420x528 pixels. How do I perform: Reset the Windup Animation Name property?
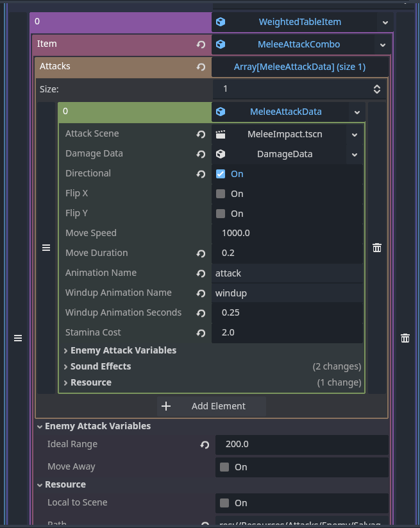point(201,293)
